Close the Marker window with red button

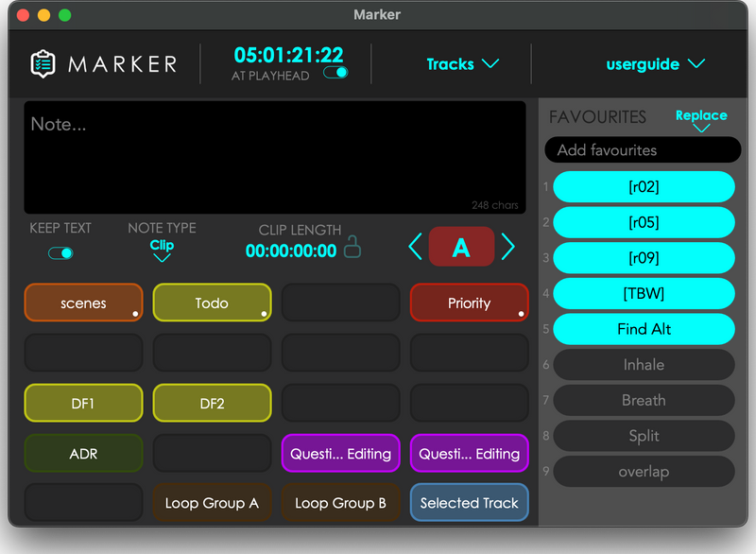(23, 15)
